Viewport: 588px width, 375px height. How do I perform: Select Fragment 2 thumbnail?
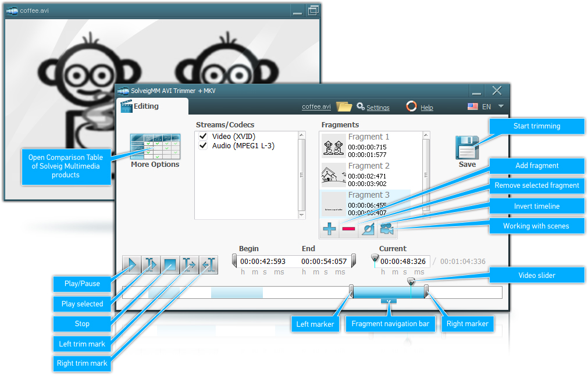point(333,175)
